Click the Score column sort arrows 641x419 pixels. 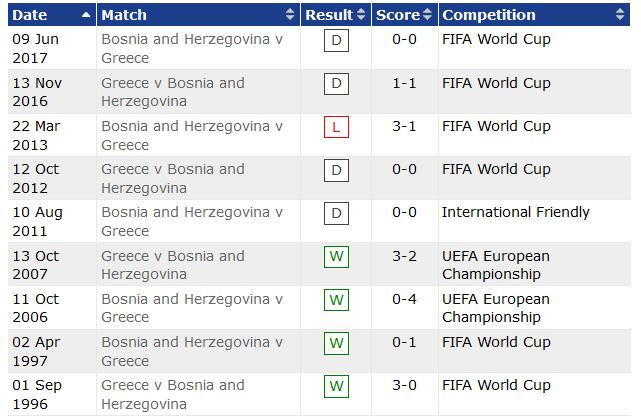[427, 14]
